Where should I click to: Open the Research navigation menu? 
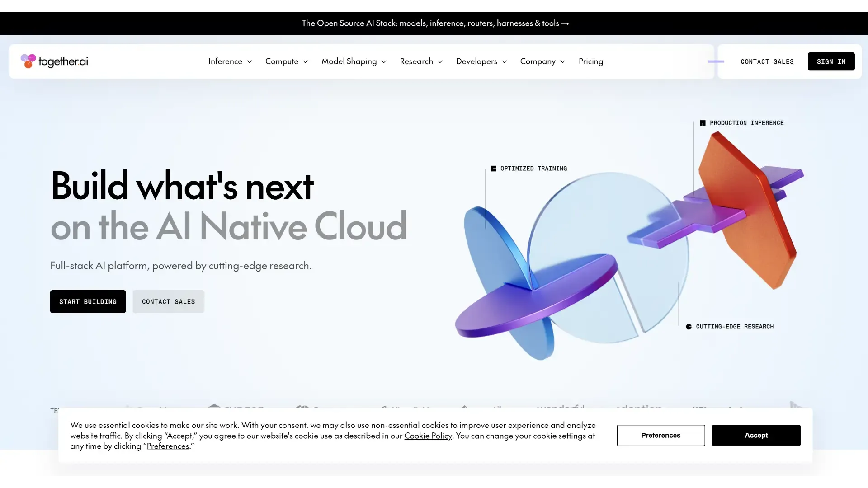click(x=421, y=61)
